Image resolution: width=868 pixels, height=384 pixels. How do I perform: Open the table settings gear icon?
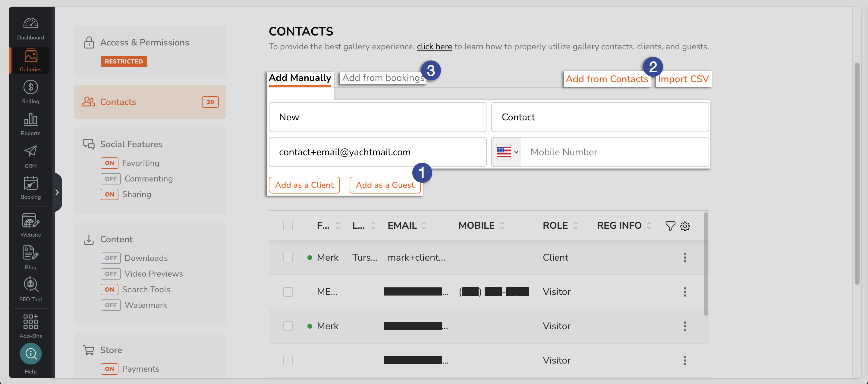pos(685,226)
